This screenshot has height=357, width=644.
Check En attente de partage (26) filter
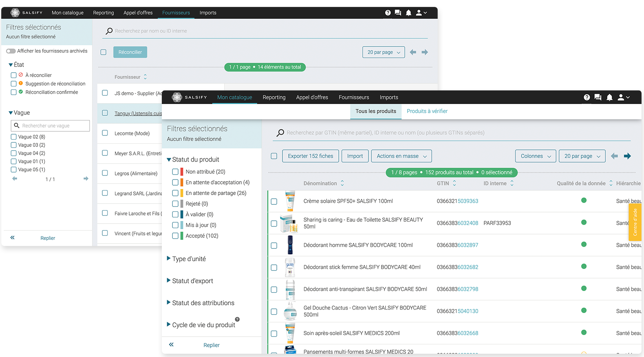175,193
